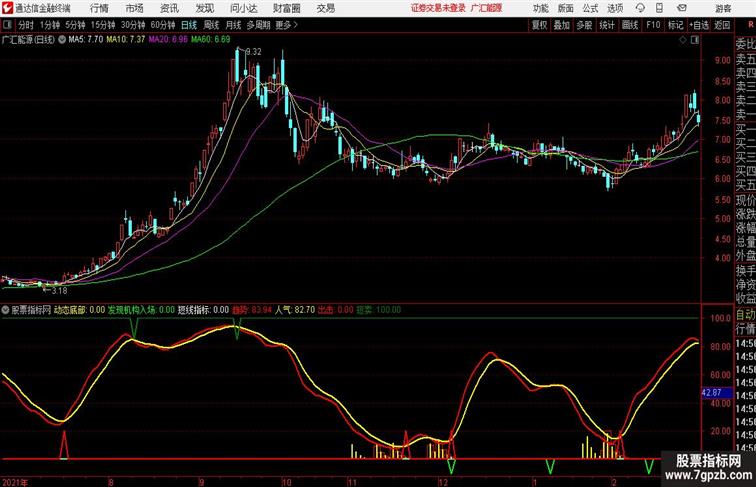Expand the main chart indicator dropdown circle
The width and height of the screenshot is (756, 487).
tap(62, 40)
